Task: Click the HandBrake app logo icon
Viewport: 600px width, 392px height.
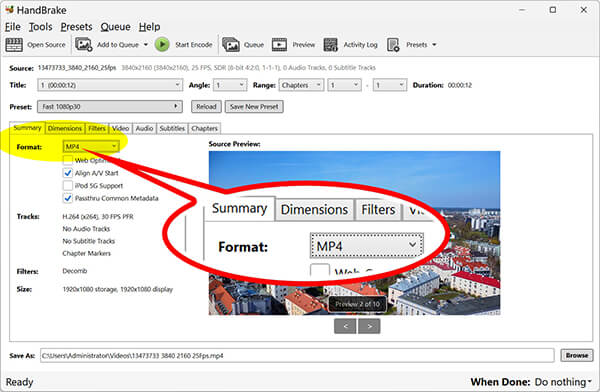Action: [9, 9]
